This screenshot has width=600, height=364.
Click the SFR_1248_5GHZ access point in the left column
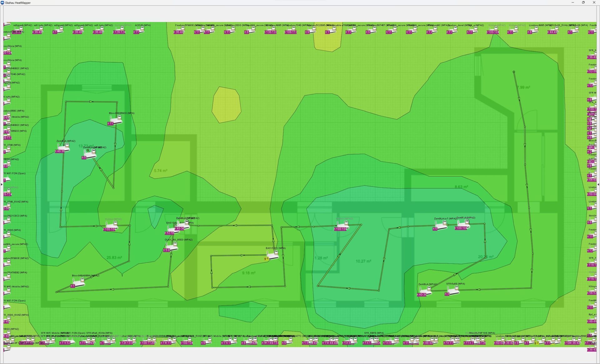pyautogui.click(x=7, y=207)
